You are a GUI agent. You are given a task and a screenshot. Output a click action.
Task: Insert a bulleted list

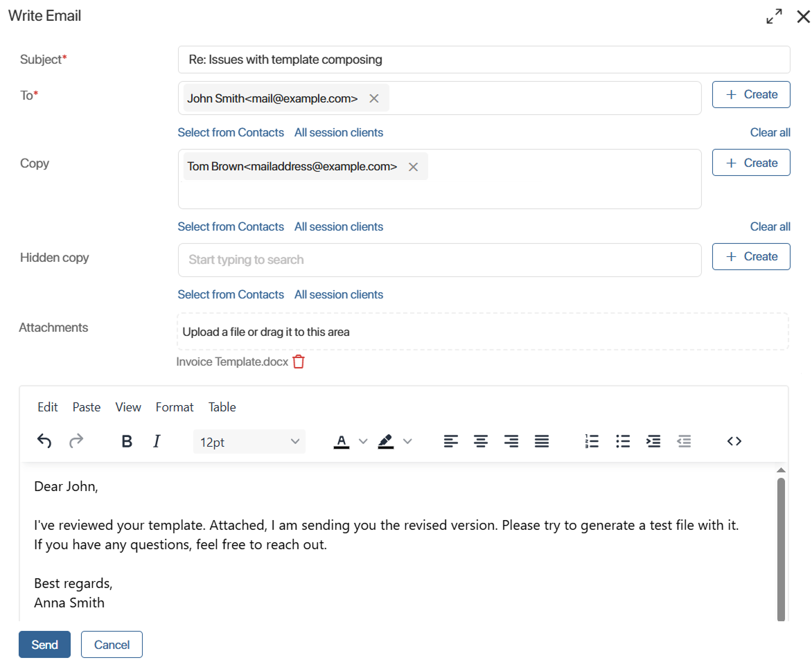click(x=622, y=441)
